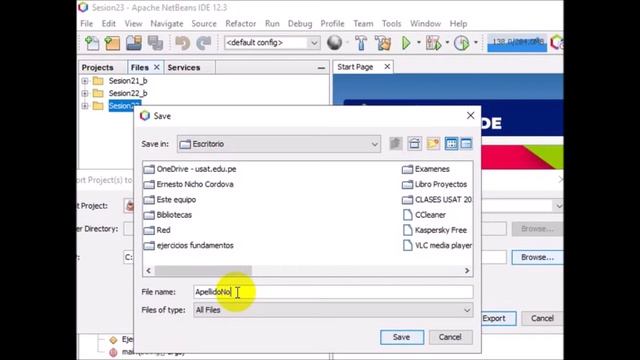Click the New File toolbar icon

(x=92, y=43)
